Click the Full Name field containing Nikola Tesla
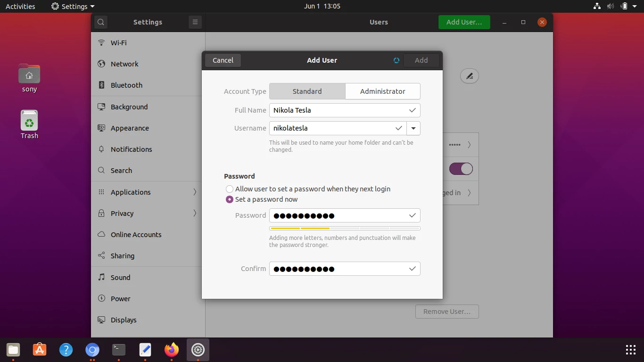The height and width of the screenshot is (362, 644). (345, 110)
